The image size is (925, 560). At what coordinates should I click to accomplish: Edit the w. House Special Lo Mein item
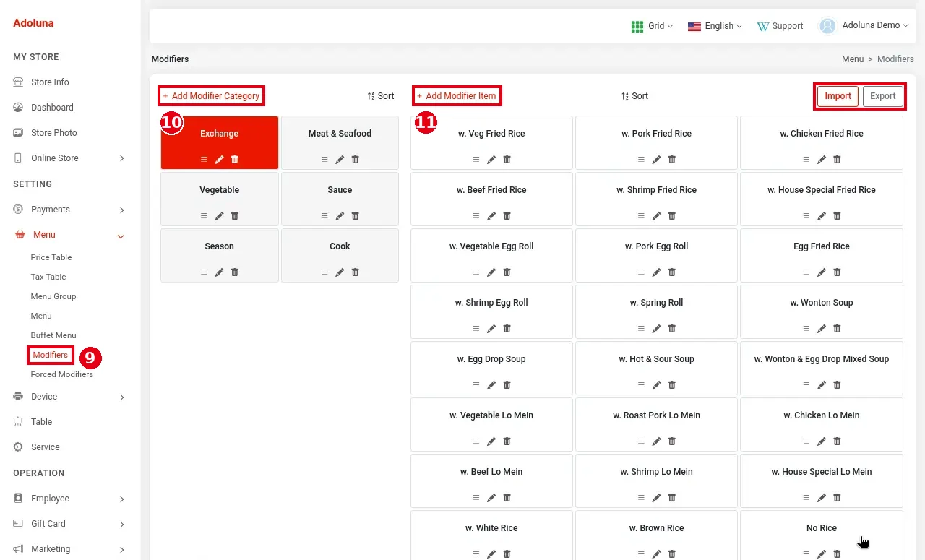tap(822, 497)
